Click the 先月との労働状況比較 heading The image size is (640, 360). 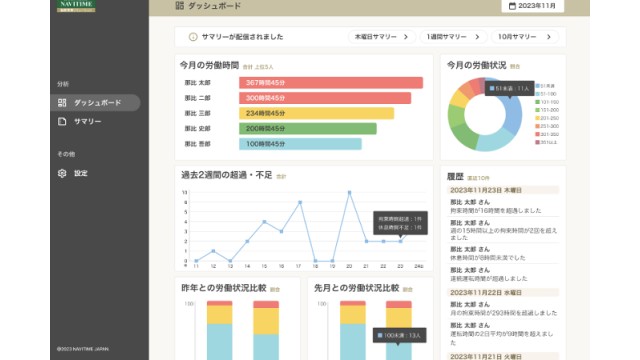(x=356, y=288)
